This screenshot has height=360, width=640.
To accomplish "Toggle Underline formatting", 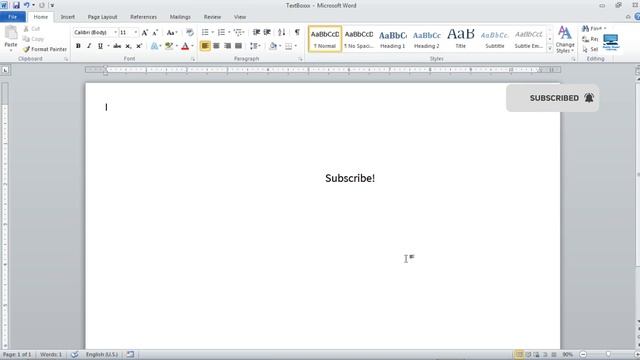I will [x=100, y=46].
